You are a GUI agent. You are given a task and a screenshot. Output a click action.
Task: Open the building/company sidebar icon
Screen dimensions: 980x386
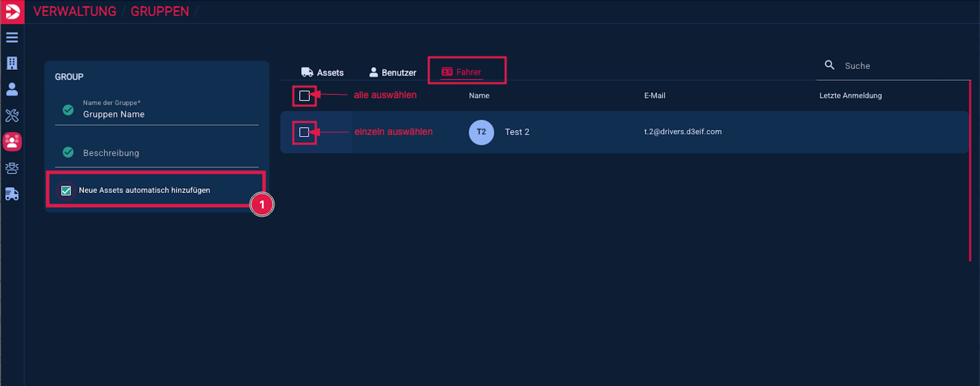12,63
